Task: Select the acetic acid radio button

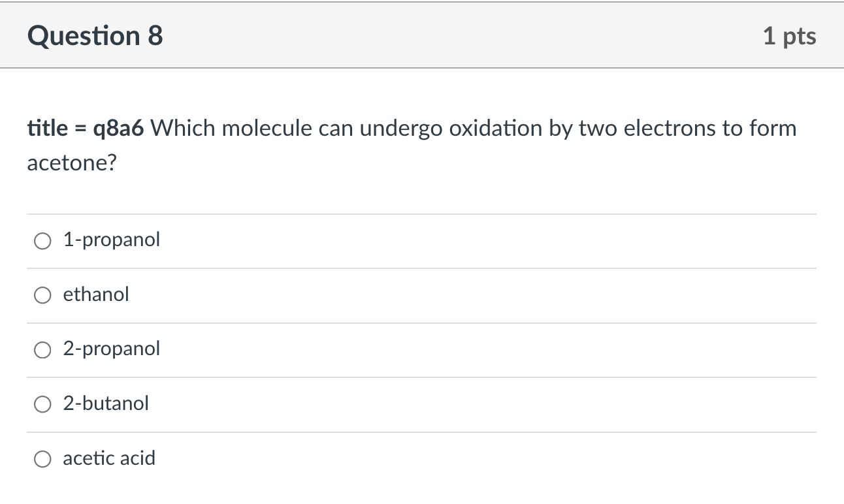Action: [x=42, y=459]
